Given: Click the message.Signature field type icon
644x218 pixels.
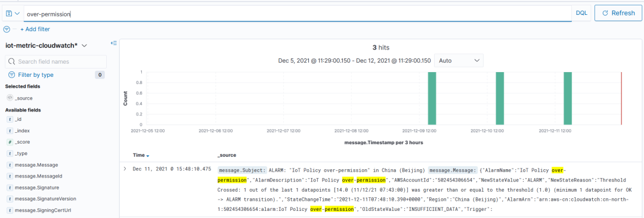Looking at the screenshot, I should 10,187.
